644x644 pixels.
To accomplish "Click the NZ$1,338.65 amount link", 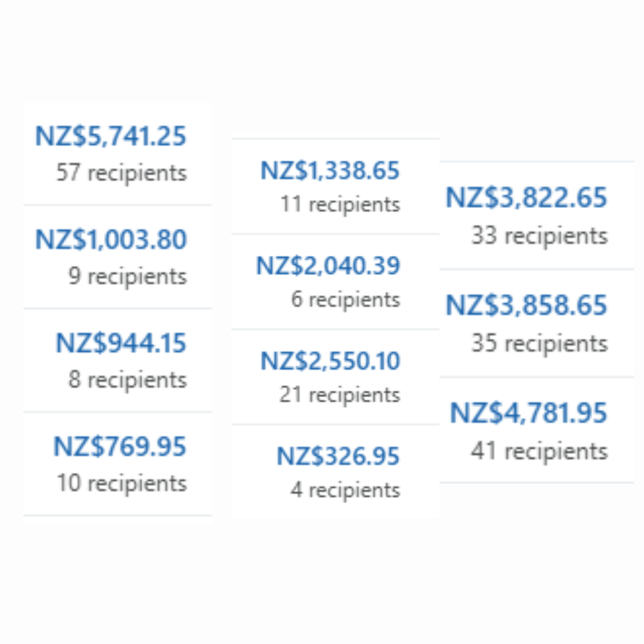I will (x=330, y=171).
